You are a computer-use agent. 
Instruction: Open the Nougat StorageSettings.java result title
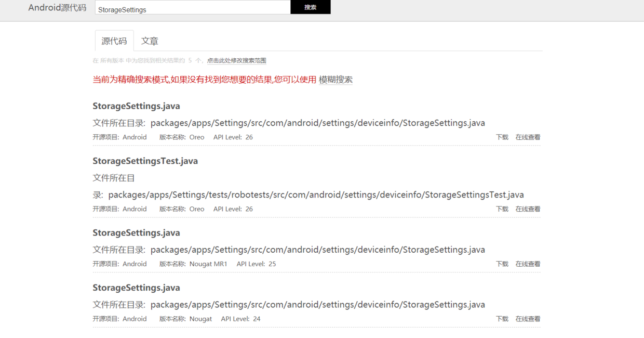tap(136, 287)
